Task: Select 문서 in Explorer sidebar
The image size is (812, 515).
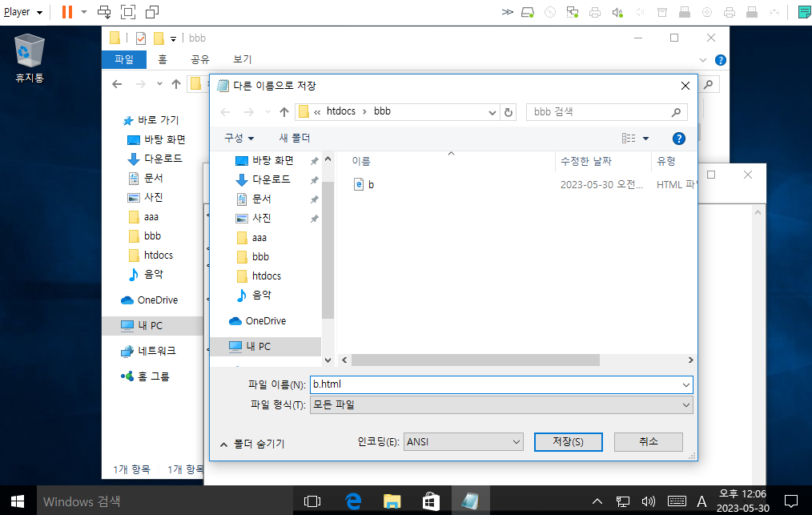Action: coord(146,178)
